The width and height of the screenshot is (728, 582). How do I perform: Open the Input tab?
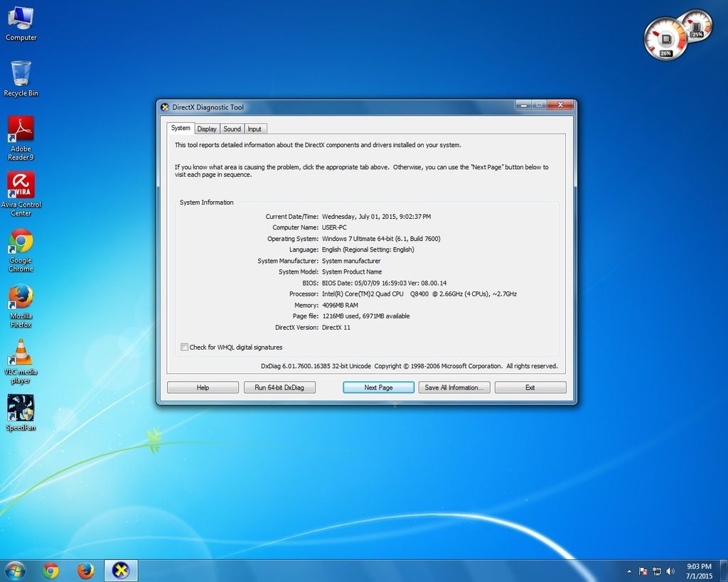click(255, 129)
